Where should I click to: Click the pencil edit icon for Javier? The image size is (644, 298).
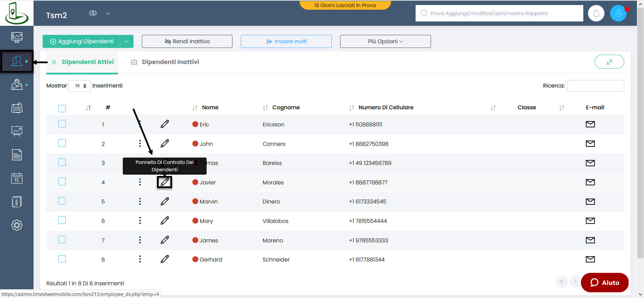pyautogui.click(x=165, y=182)
